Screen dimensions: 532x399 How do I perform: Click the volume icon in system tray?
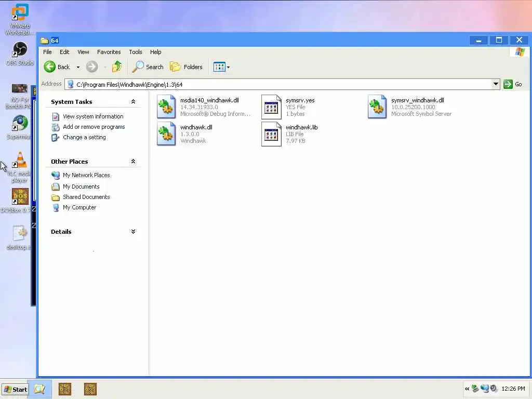tap(494, 389)
